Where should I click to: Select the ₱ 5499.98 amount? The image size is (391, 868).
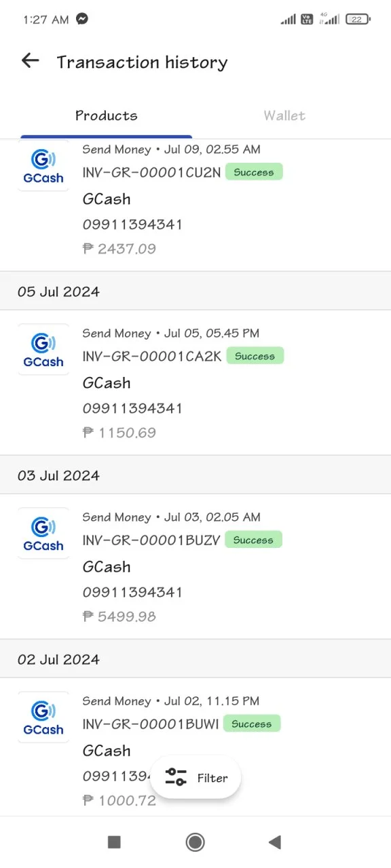click(x=119, y=616)
